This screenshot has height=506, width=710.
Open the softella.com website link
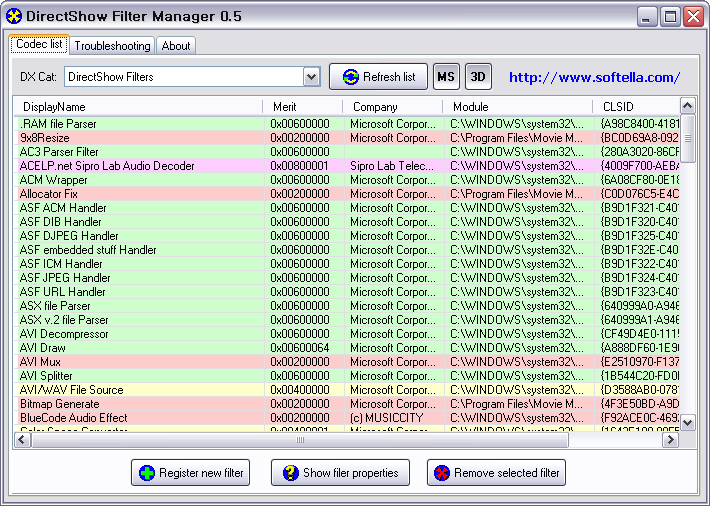pyautogui.click(x=595, y=77)
